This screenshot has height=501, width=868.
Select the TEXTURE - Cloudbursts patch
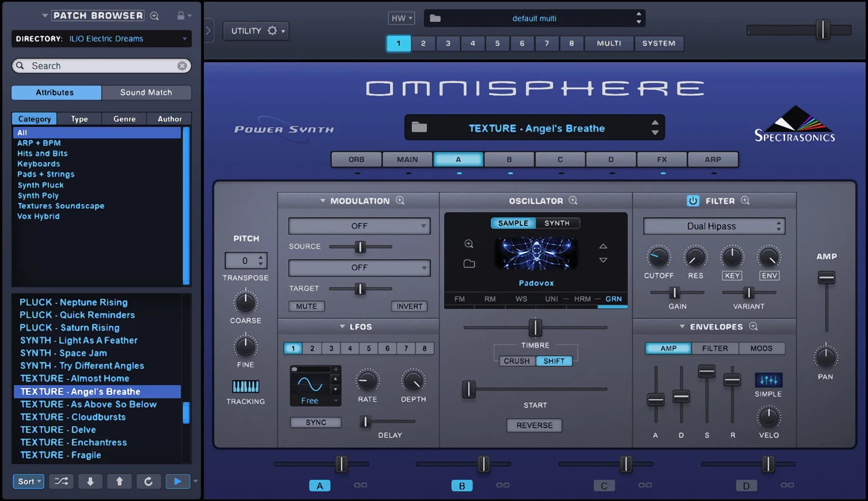coord(72,417)
